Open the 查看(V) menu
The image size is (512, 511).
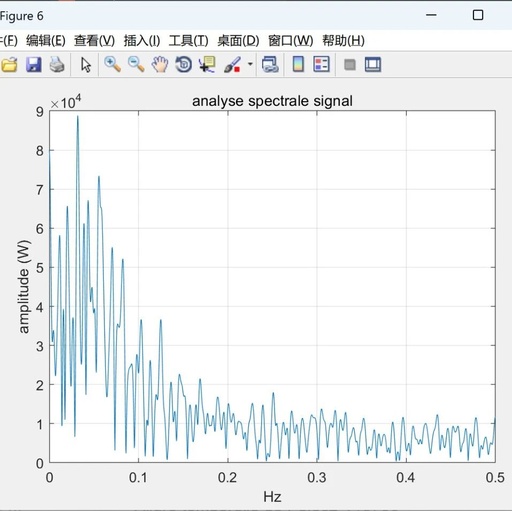pyautogui.click(x=94, y=41)
